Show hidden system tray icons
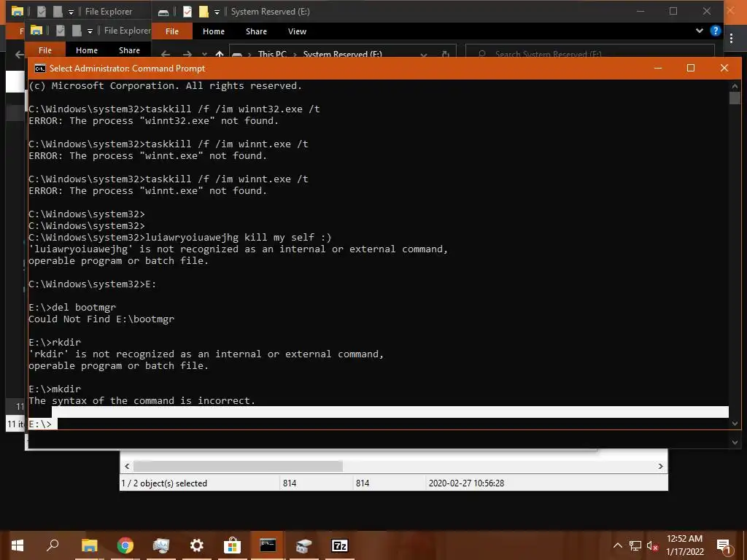Screen dimensions: 747x560 (617, 545)
